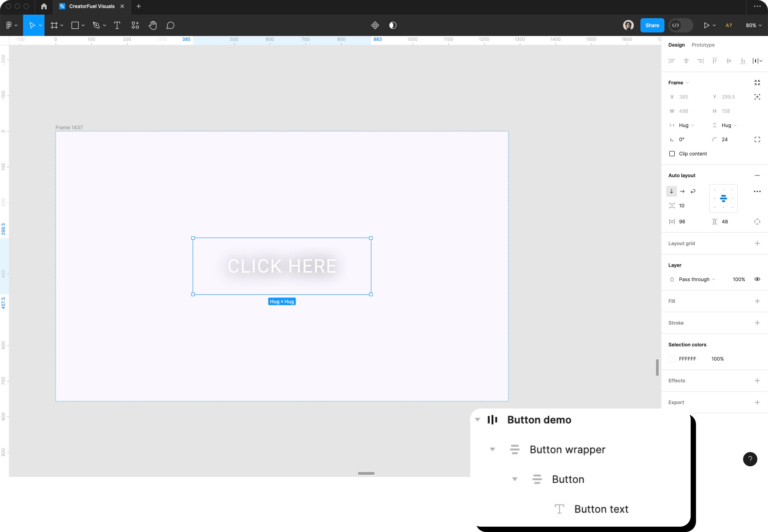This screenshot has height=532, width=768.
Task: Toggle layer visibility in the Layer section
Action: (757, 279)
